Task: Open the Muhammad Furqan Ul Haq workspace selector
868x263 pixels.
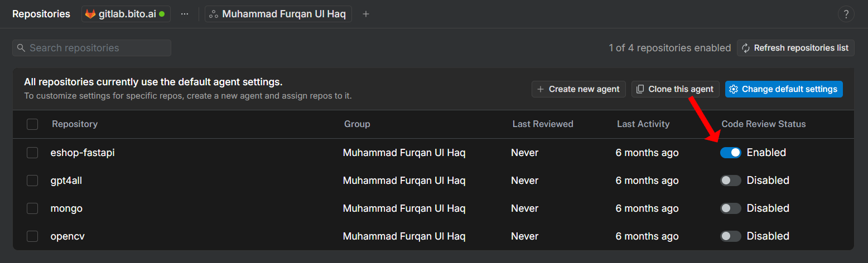Action: point(278,14)
